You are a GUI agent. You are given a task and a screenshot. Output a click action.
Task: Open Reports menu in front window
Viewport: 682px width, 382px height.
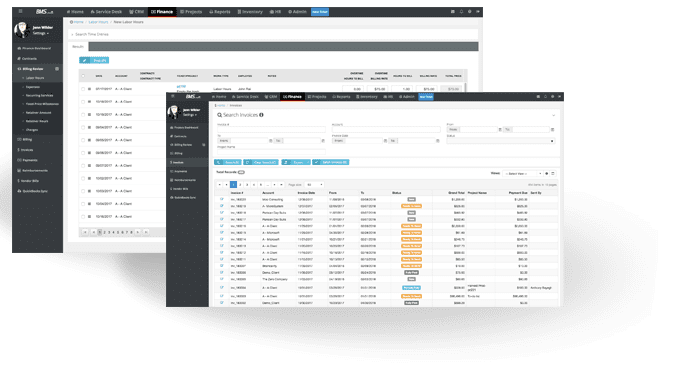point(341,97)
